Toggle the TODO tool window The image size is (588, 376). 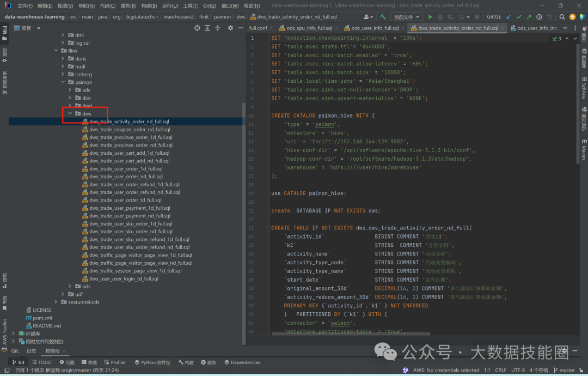tap(41, 362)
